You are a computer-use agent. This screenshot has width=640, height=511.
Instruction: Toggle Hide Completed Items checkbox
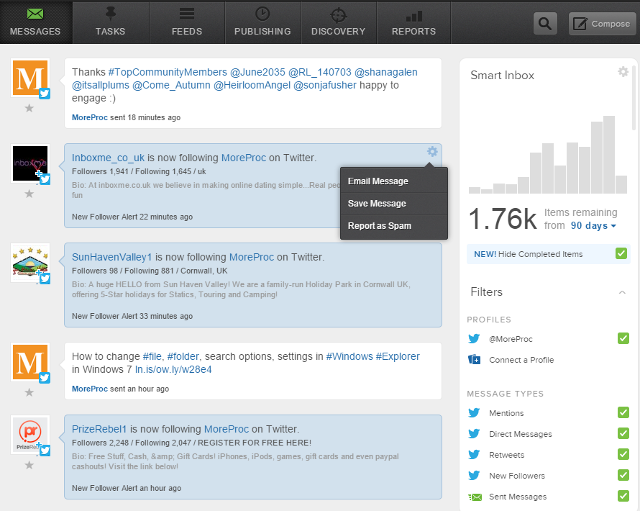pyautogui.click(x=621, y=253)
